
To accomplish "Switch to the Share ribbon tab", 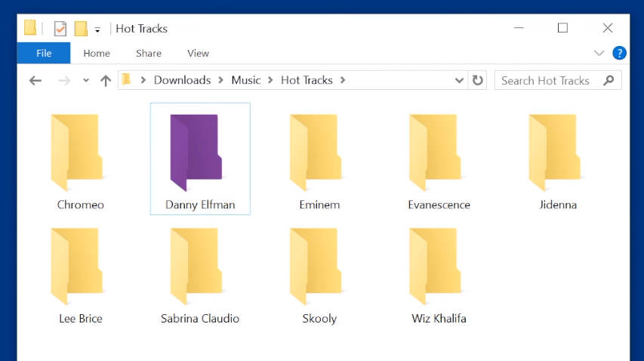I will pos(149,54).
